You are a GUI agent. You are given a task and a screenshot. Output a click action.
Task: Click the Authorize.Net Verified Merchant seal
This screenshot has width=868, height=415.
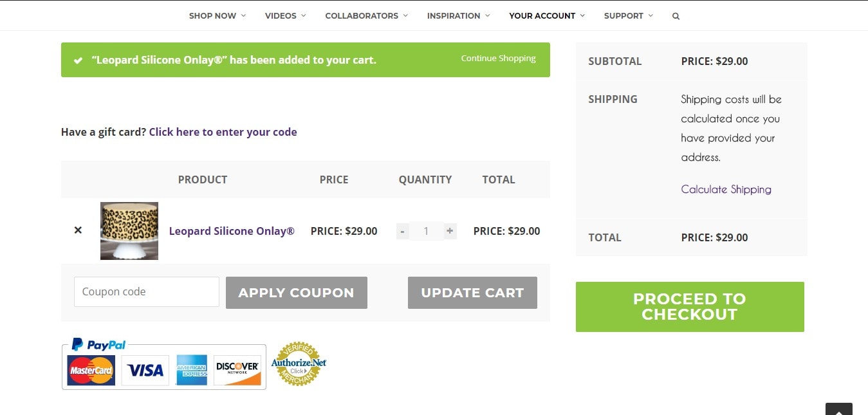(299, 364)
